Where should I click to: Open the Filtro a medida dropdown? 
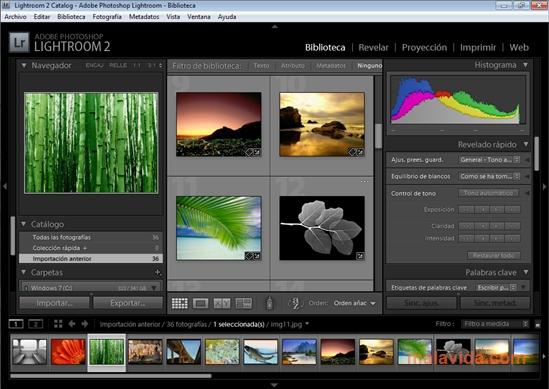click(495, 324)
